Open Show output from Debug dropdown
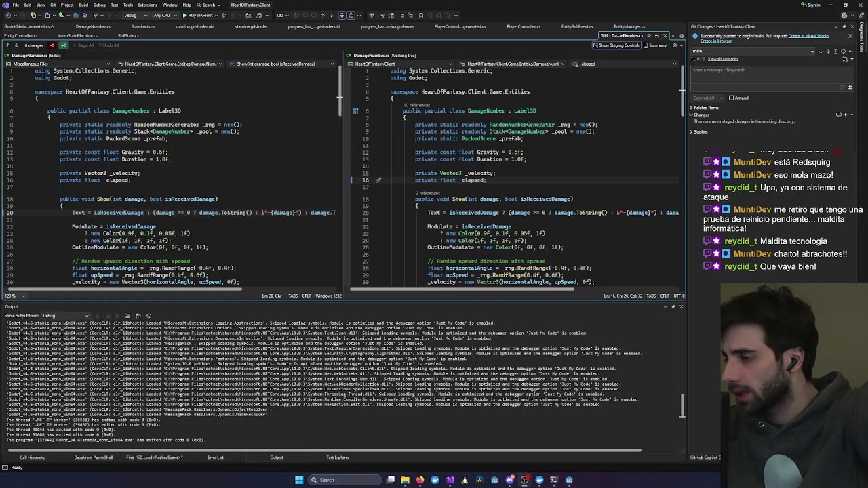Viewport: 868px width, 488px height. (x=66, y=316)
